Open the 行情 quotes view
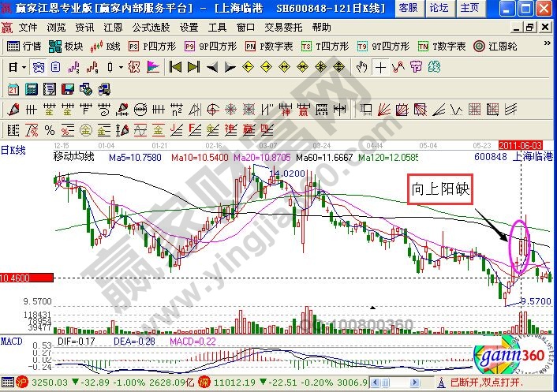The height and width of the screenshot is (392, 557). pyautogui.click(x=24, y=47)
